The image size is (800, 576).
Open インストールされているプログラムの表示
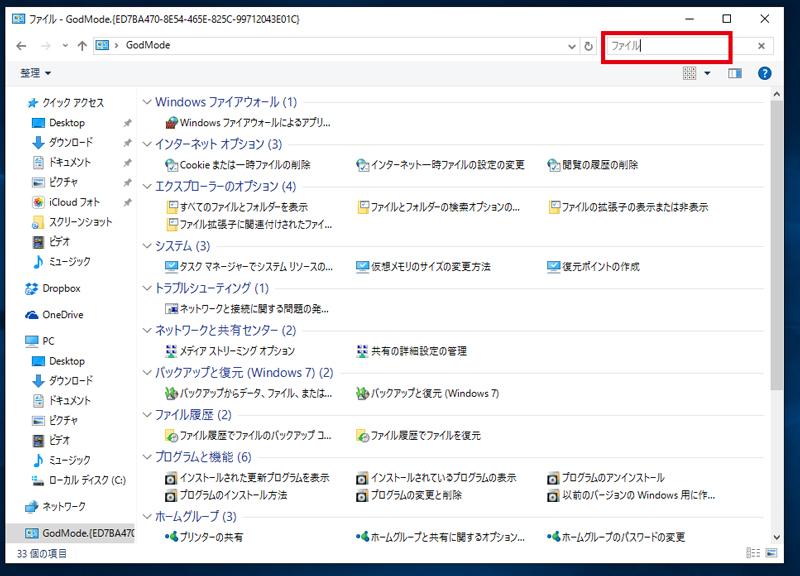point(436,478)
